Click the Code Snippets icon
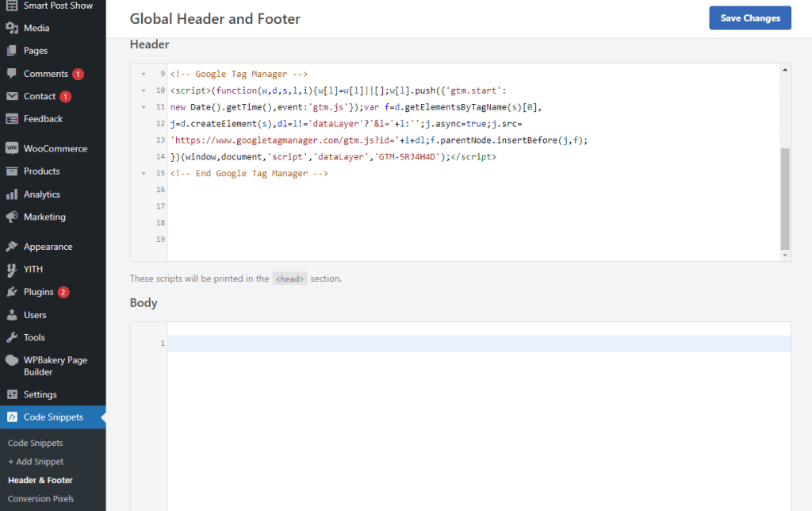Image resolution: width=812 pixels, height=511 pixels. 12,417
